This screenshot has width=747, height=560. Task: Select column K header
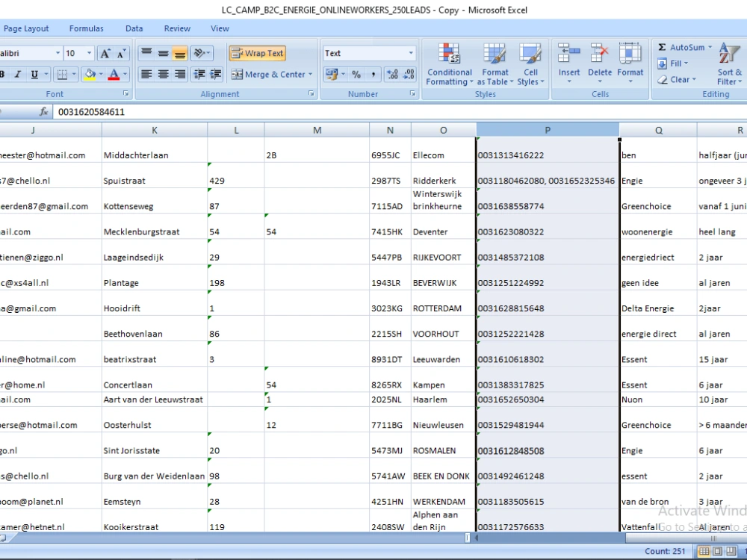[x=155, y=130]
